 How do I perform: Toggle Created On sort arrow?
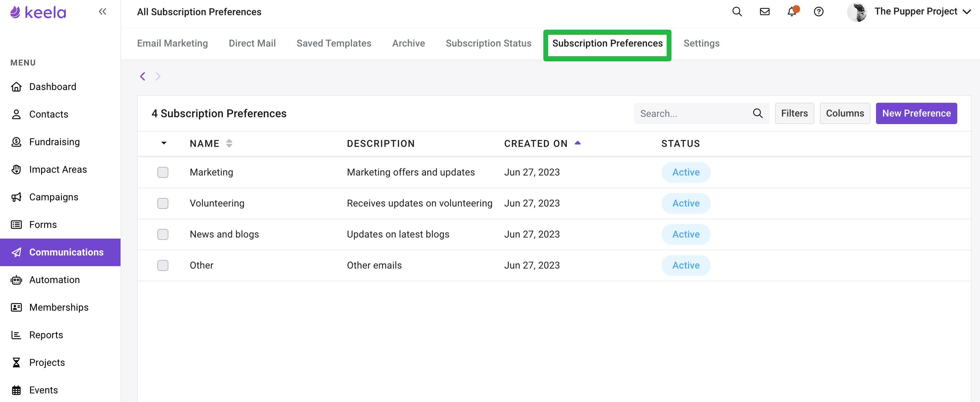[x=577, y=143]
